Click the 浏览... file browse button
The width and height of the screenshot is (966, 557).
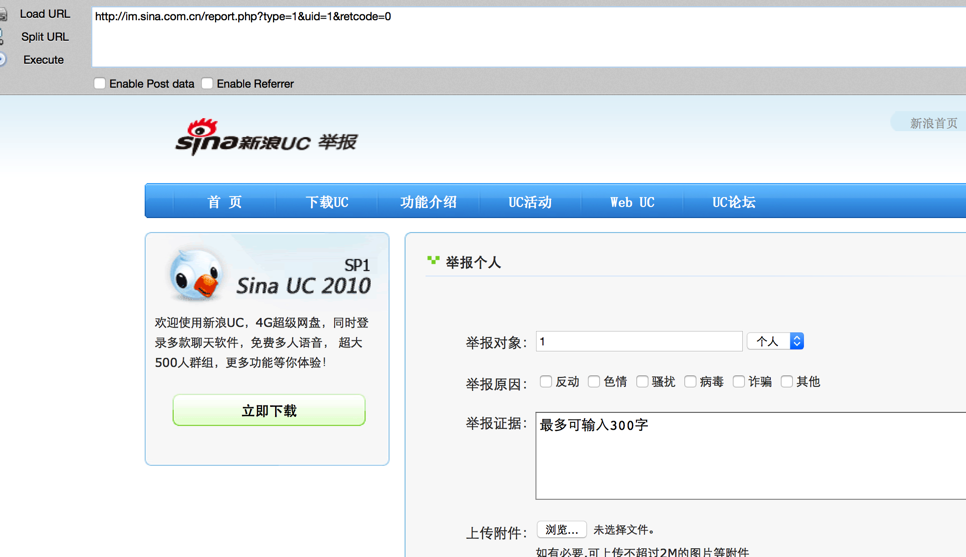(561, 530)
